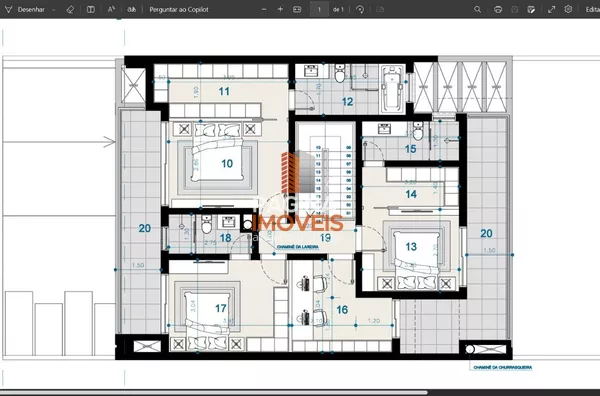Click the save as icon
600x396 pixels.
[x=531, y=9]
